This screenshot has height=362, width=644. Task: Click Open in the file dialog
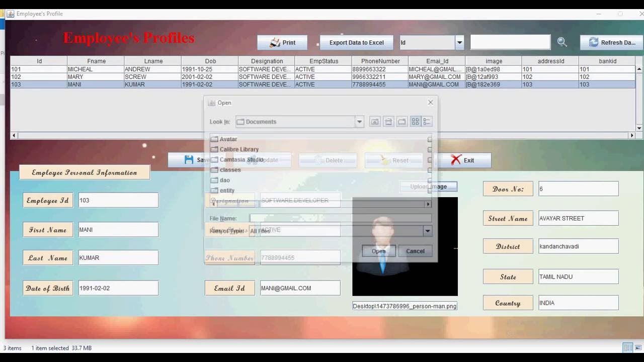(x=378, y=251)
